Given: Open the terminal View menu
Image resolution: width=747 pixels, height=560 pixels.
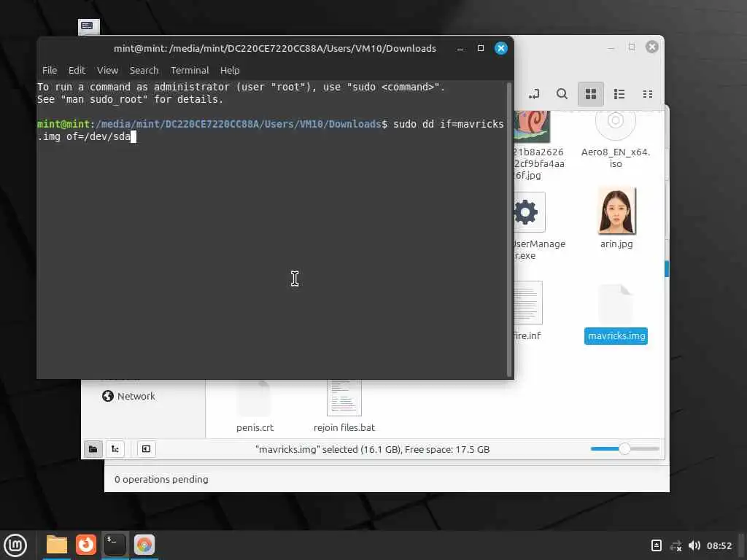Looking at the screenshot, I should [108, 71].
